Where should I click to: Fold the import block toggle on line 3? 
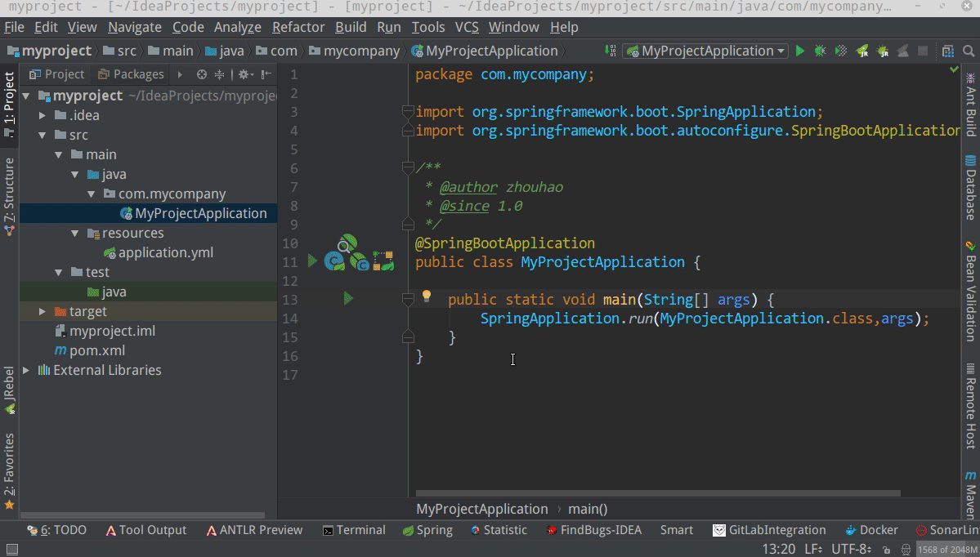point(408,112)
